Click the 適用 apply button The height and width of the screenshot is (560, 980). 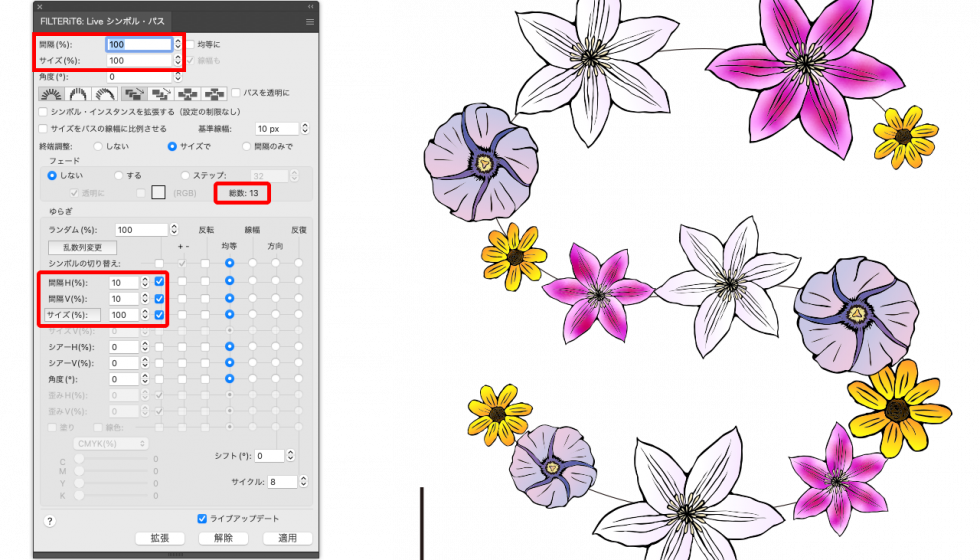(x=287, y=538)
